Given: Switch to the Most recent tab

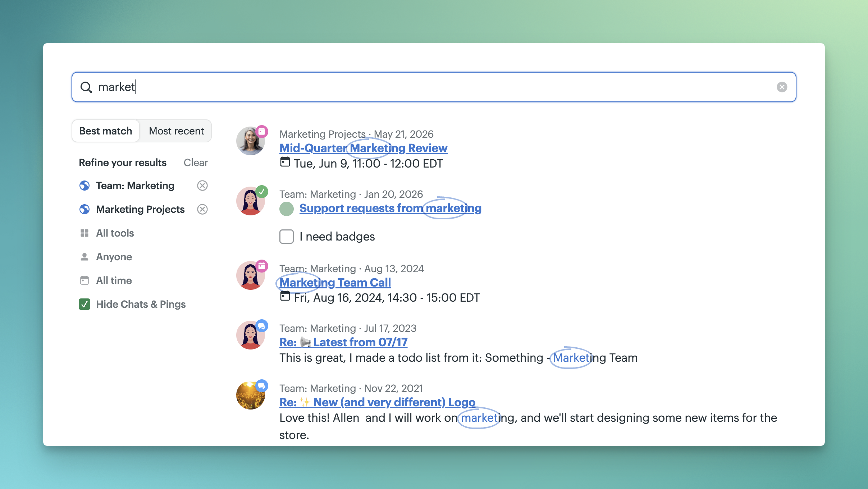Looking at the screenshot, I should pos(176,131).
